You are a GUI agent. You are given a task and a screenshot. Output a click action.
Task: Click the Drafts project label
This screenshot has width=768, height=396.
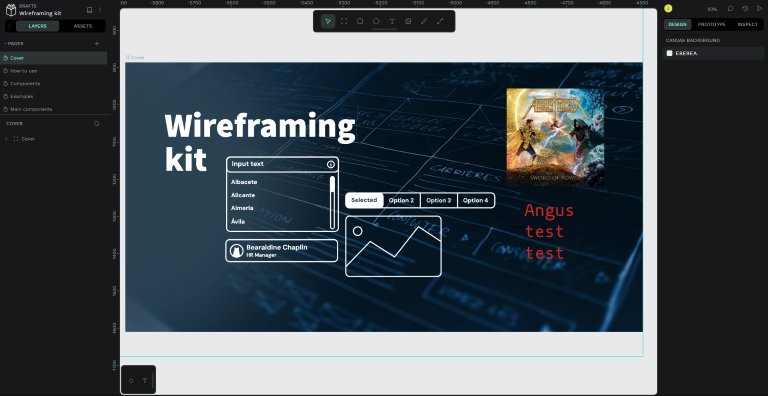coord(27,6)
